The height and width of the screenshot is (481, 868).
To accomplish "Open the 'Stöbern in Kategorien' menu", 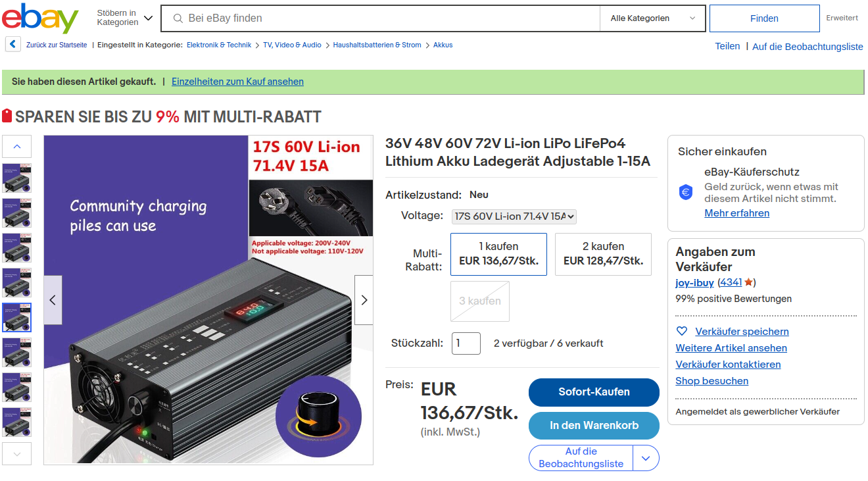I will [124, 18].
